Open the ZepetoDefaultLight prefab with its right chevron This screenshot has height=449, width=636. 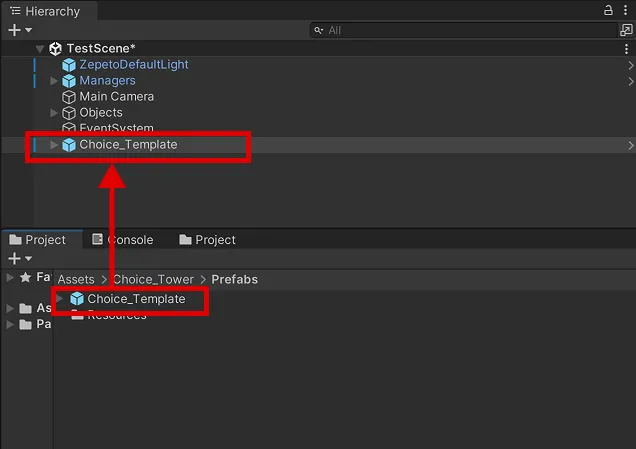[631, 65]
